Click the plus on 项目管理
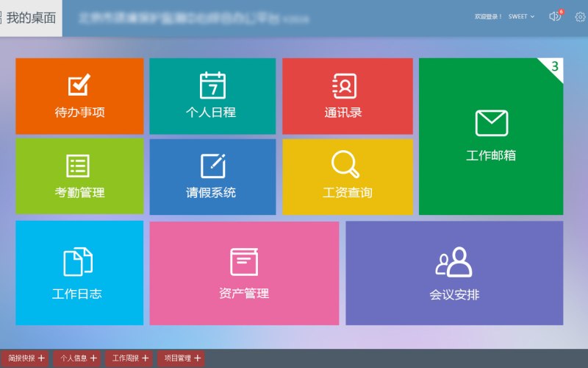 pos(197,358)
